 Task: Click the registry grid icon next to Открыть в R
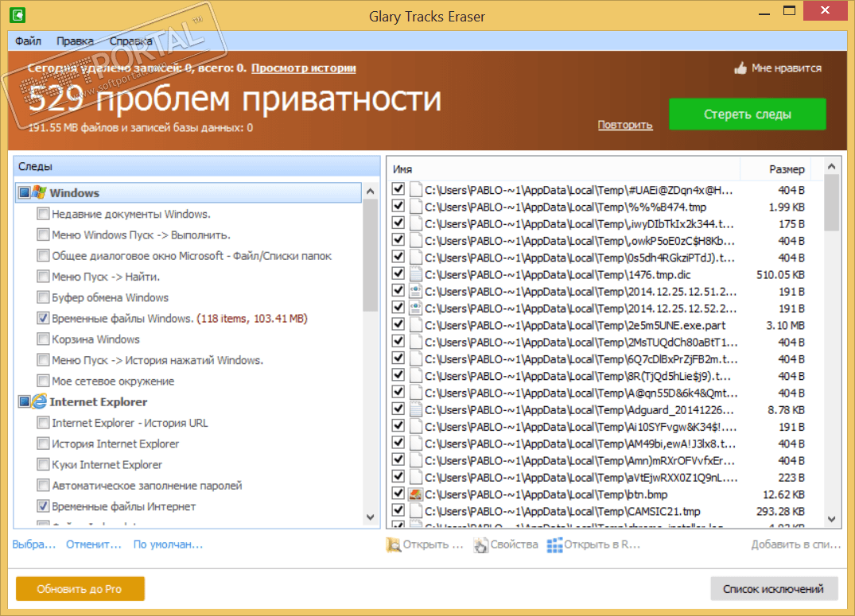pyautogui.click(x=554, y=544)
